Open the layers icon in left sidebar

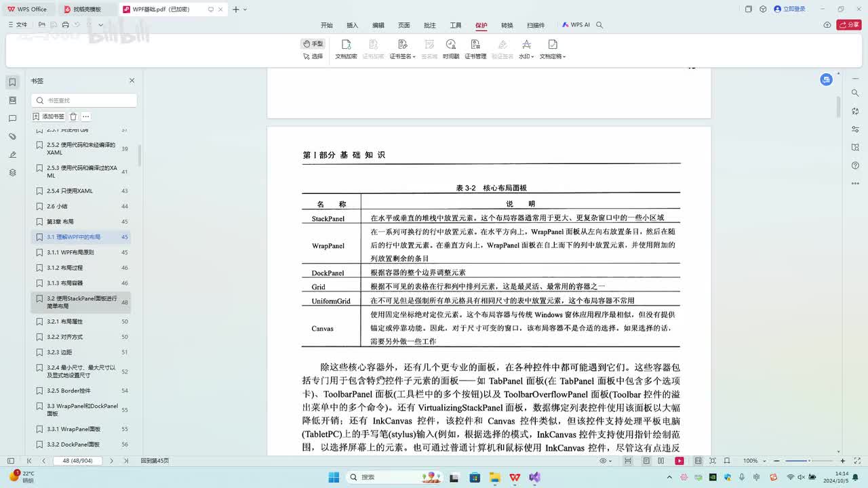point(12,173)
